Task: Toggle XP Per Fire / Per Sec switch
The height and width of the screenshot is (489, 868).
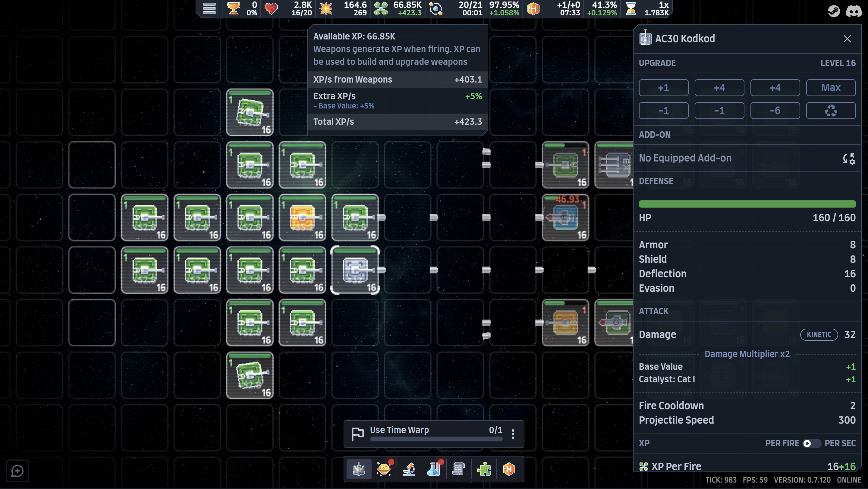Action: coord(811,443)
